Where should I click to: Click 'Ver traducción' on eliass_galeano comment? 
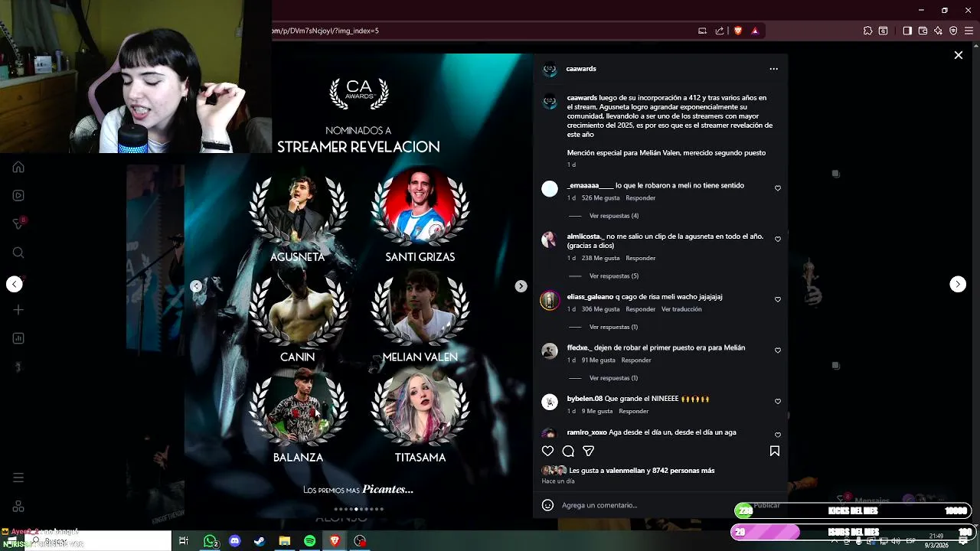click(681, 309)
